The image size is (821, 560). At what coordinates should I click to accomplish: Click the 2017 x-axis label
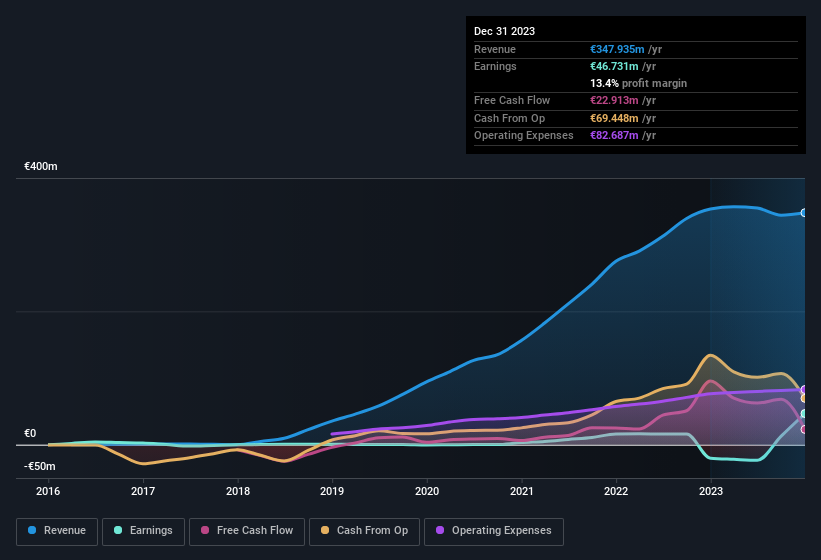click(x=143, y=491)
